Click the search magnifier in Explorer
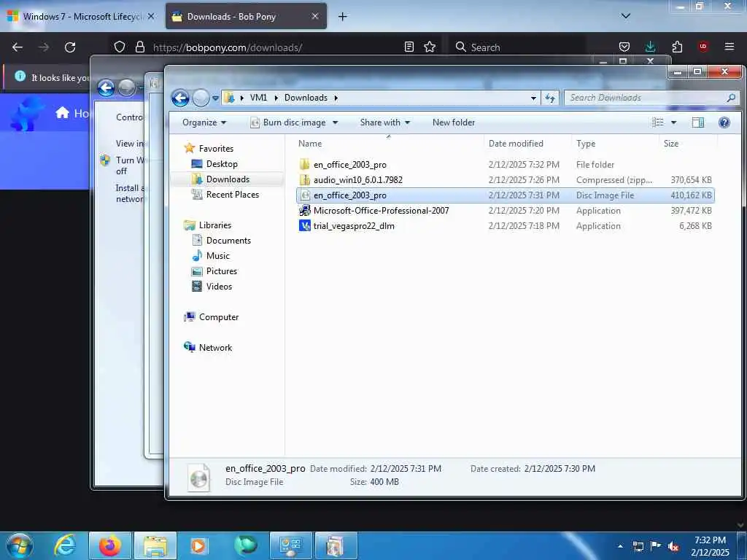The width and height of the screenshot is (747, 560). 731,98
